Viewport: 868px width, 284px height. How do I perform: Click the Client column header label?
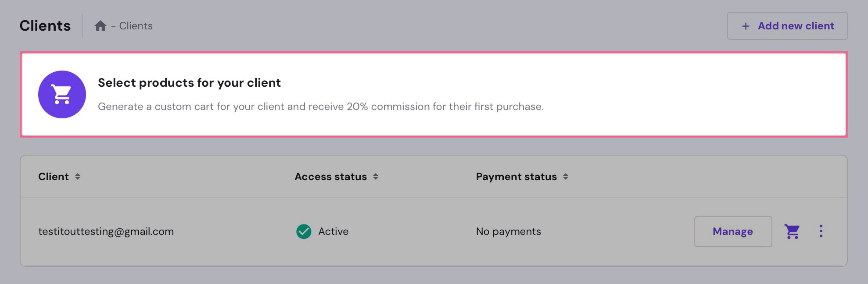pos(54,177)
